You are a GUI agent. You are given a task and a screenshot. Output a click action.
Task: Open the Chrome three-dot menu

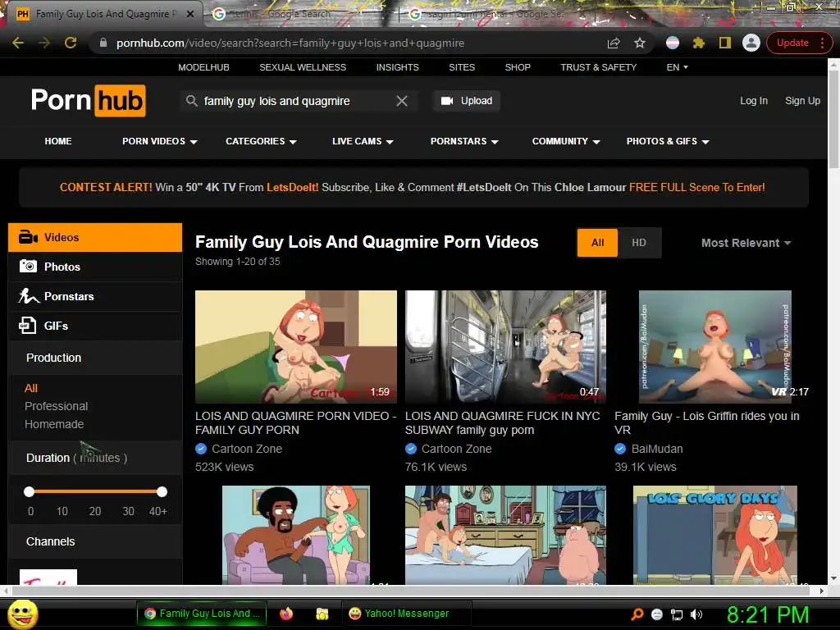click(x=822, y=43)
